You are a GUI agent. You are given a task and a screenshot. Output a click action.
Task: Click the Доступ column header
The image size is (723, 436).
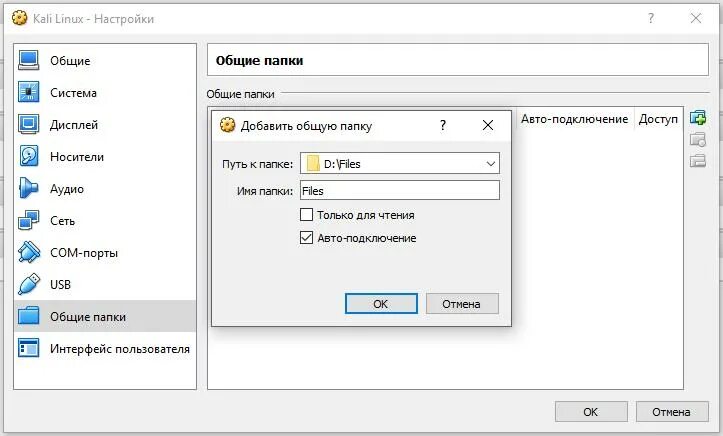point(658,119)
